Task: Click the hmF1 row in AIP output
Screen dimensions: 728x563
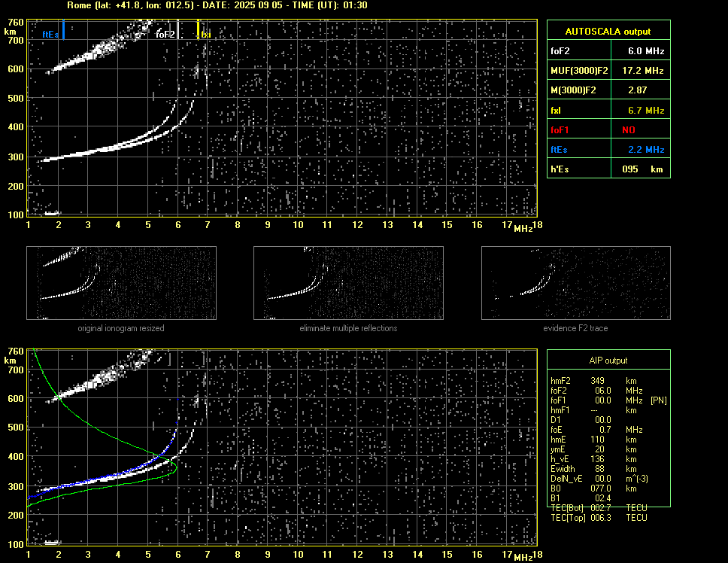Action: tap(593, 410)
